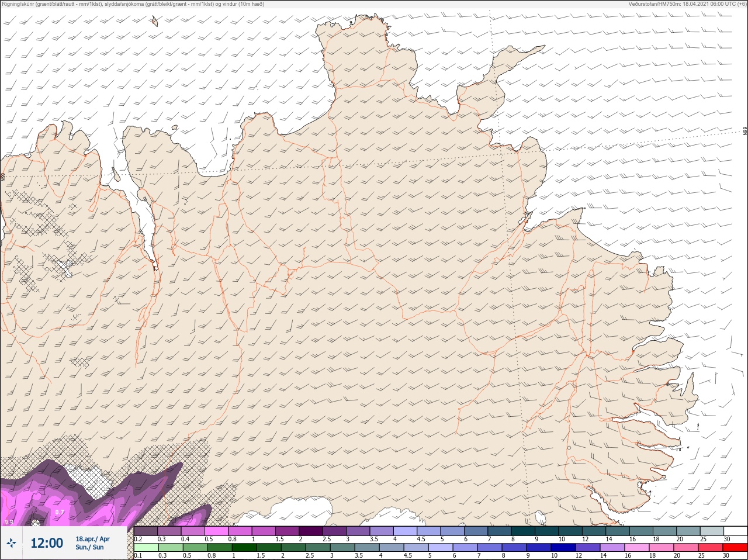Select the 12:00 forecast time label
748x560 pixels.
coord(47,543)
